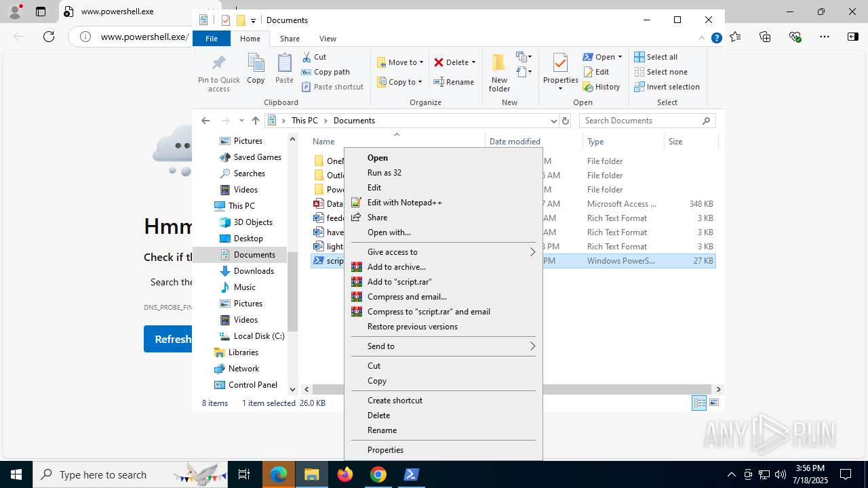This screenshot has width=868, height=488.
Task: Switch to the Share ribbon tab
Action: point(290,39)
